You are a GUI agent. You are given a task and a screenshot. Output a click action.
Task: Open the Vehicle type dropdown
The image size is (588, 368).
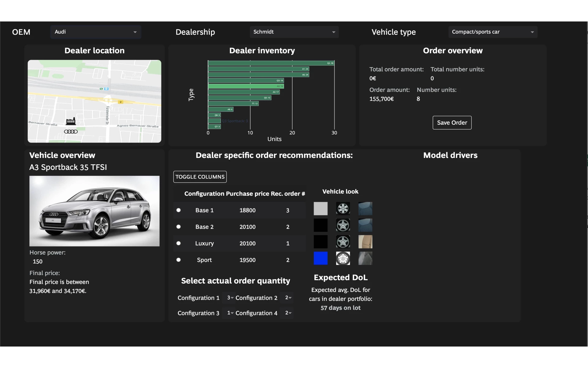493,32
